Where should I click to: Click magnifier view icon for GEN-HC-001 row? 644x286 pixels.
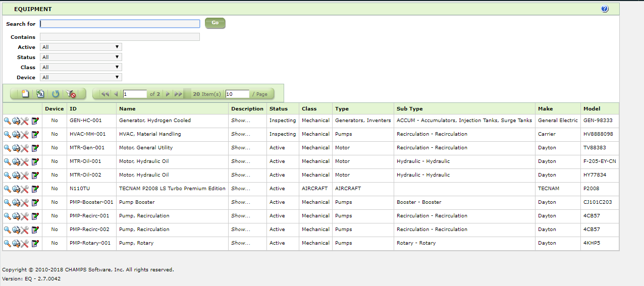click(7, 121)
